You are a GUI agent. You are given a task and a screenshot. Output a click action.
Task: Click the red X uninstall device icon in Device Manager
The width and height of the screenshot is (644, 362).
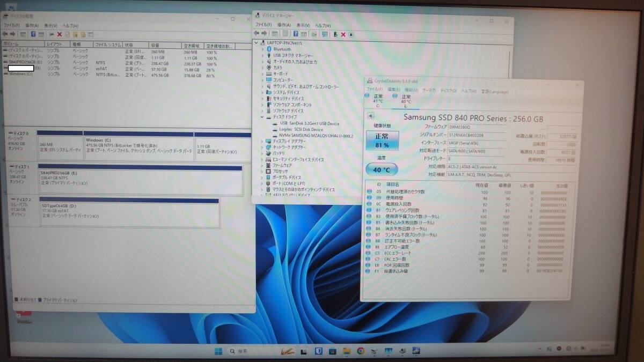pyautogui.click(x=343, y=34)
